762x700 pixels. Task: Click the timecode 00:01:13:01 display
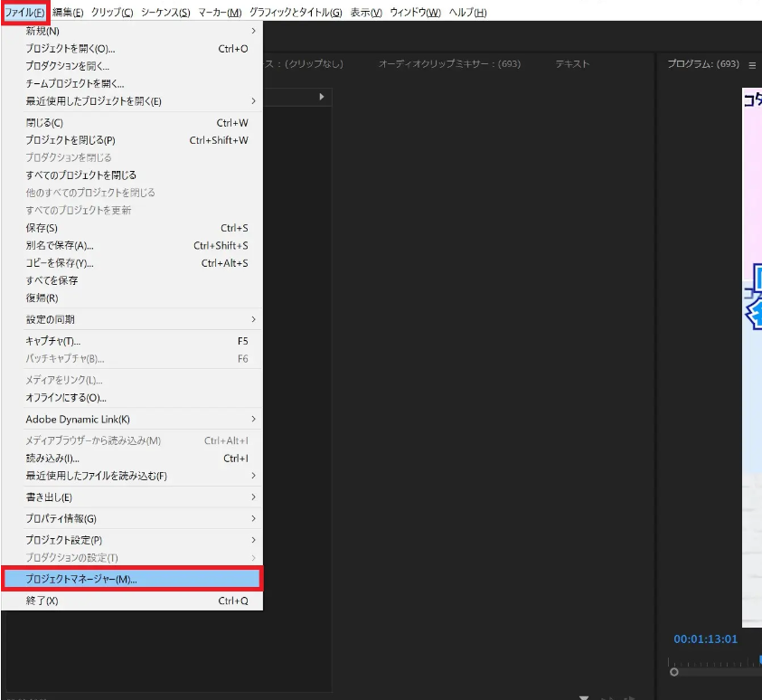(705, 639)
